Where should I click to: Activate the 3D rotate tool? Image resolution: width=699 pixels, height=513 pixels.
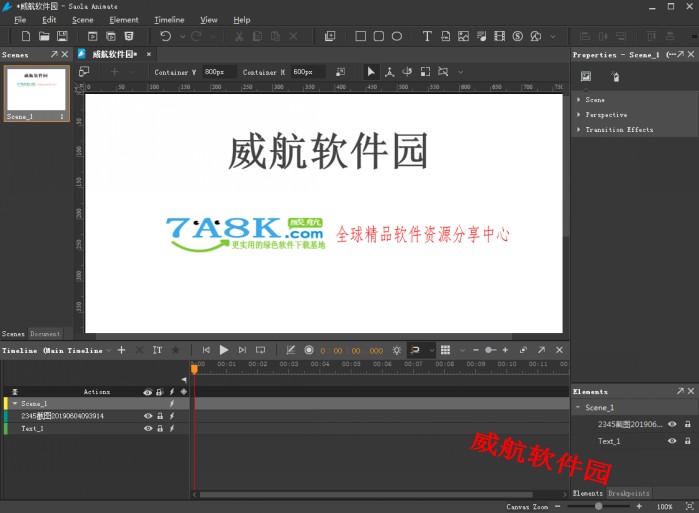[407, 72]
